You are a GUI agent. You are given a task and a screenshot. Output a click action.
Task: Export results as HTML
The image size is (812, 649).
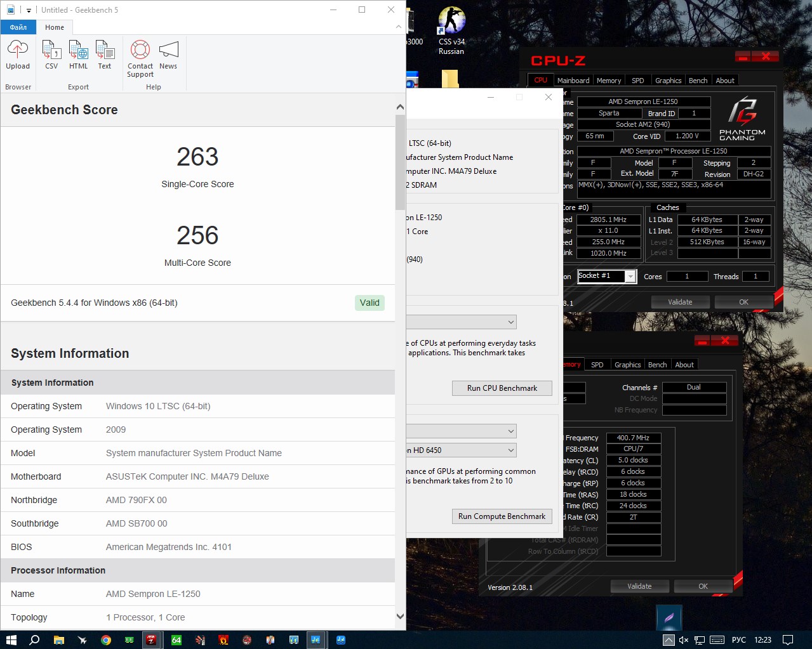point(79,55)
